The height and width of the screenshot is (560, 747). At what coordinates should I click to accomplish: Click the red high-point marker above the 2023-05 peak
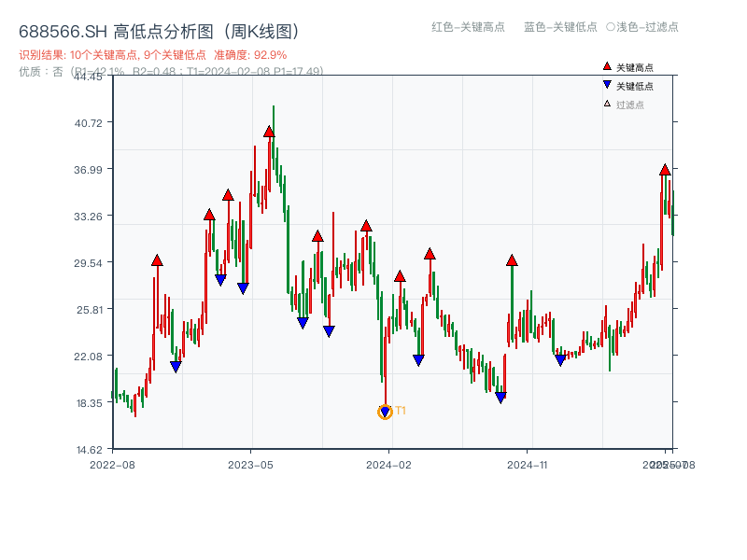[267, 133]
